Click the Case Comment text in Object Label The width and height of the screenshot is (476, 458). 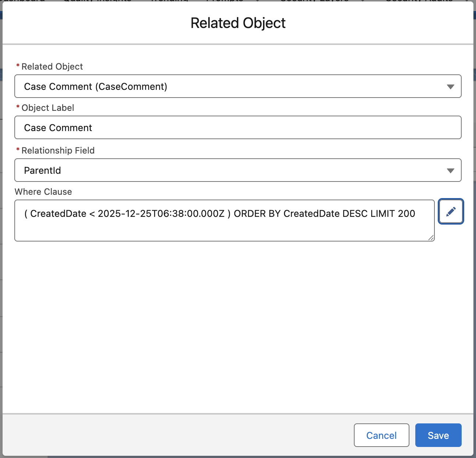58,128
